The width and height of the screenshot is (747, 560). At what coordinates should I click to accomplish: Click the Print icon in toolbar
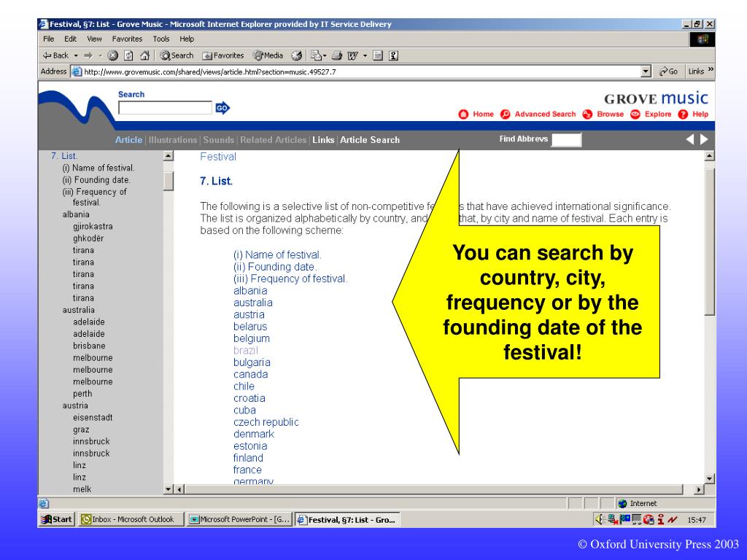[337, 55]
